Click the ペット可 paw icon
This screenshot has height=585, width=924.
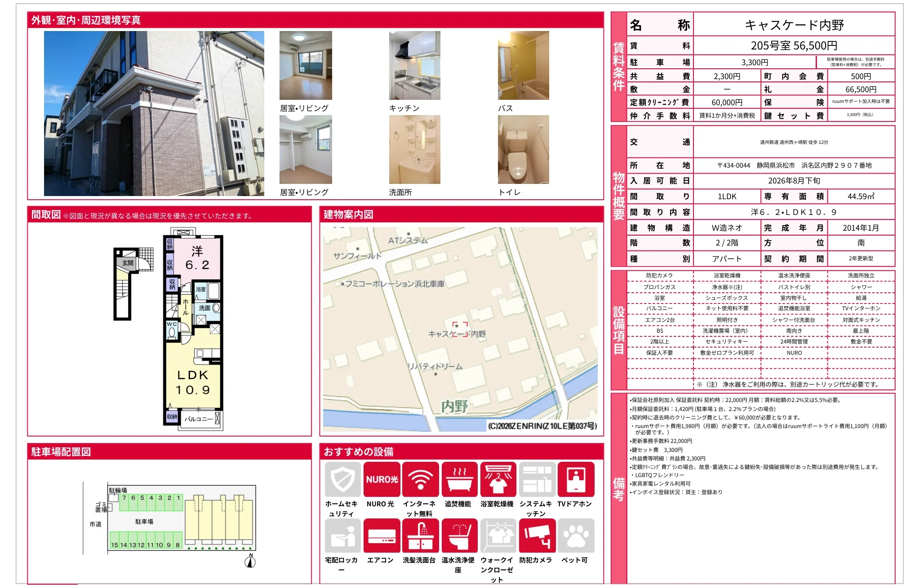click(x=576, y=536)
